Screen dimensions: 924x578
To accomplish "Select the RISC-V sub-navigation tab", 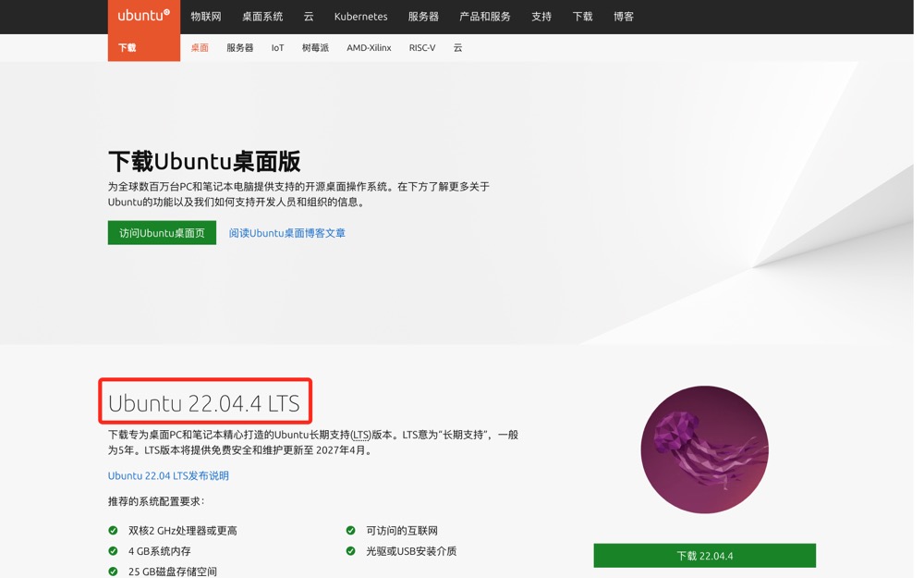I will click(x=422, y=48).
